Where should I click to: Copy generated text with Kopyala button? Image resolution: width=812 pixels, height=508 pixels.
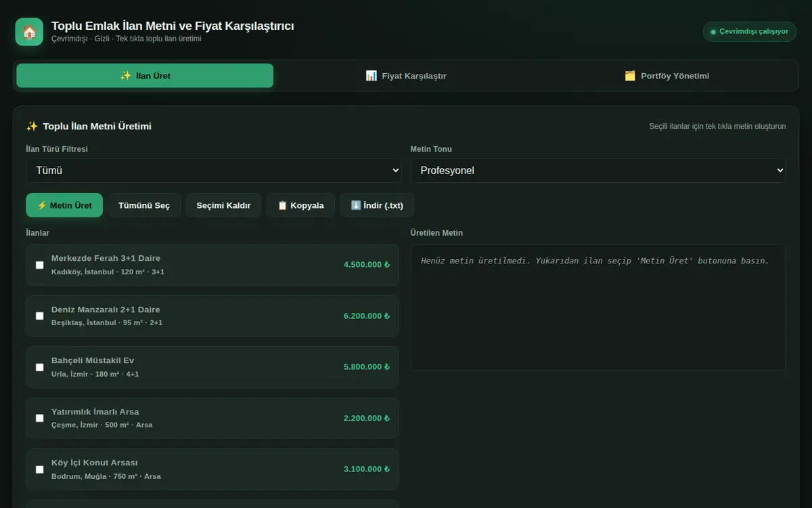point(301,205)
